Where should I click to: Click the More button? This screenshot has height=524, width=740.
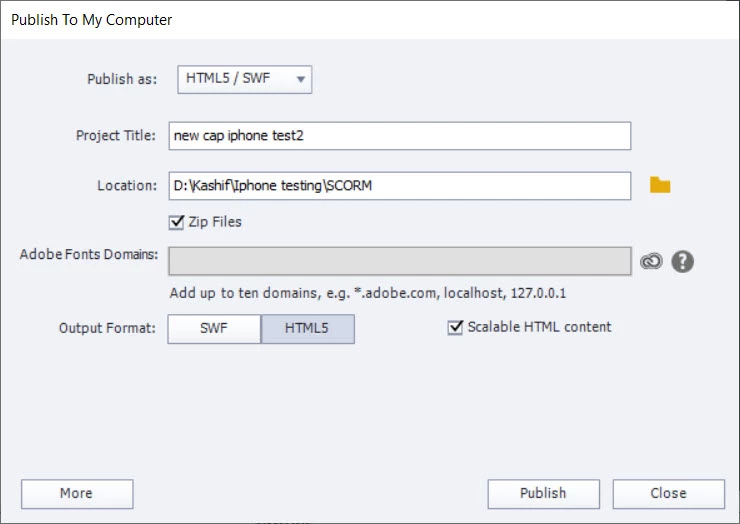77,494
